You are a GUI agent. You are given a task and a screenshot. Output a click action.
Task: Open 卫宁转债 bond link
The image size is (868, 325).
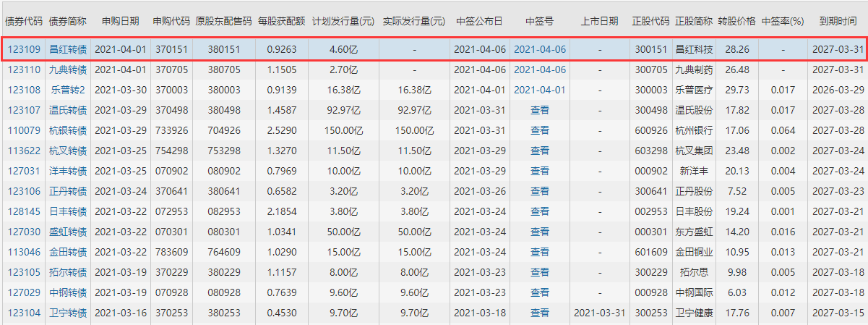68,313
